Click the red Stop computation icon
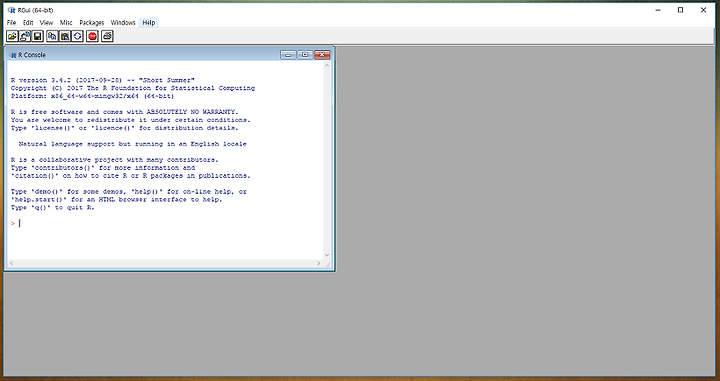The width and height of the screenshot is (720, 381). point(92,36)
